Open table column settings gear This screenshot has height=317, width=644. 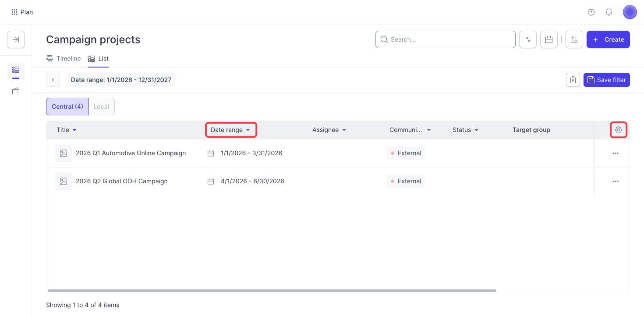pos(618,130)
